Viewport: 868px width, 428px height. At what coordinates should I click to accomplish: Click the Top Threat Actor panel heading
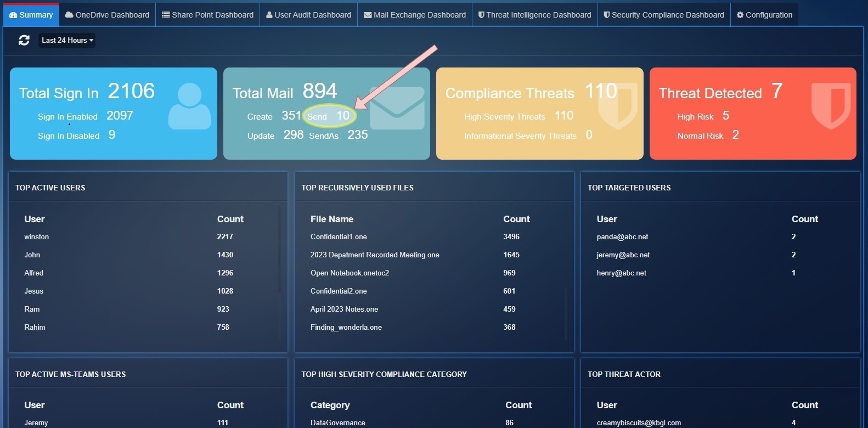point(624,374)
